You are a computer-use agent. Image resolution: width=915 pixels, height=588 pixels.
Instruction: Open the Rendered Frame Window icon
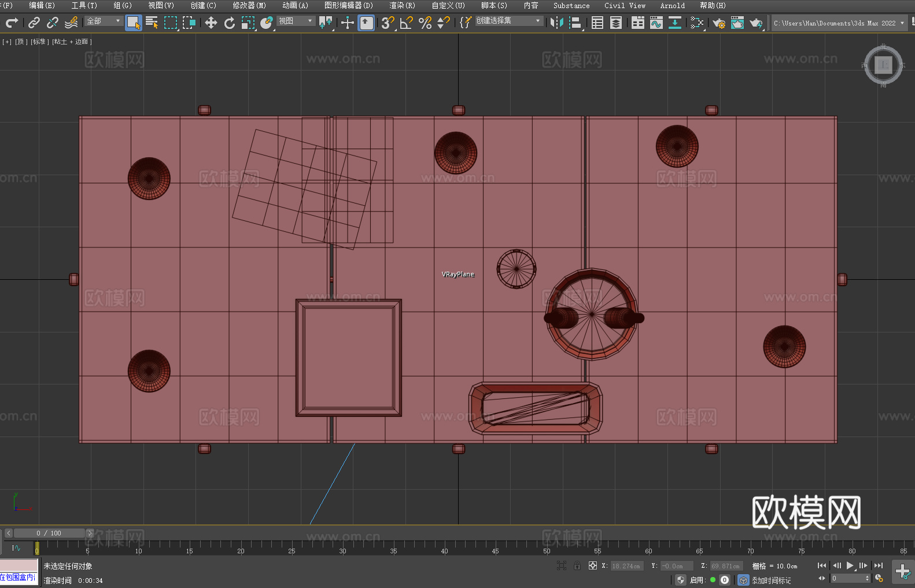(x=737, y=23)
